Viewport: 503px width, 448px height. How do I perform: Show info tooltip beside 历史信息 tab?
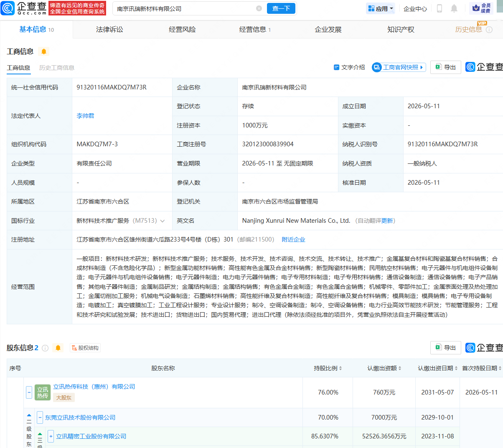tap(489, 30)
